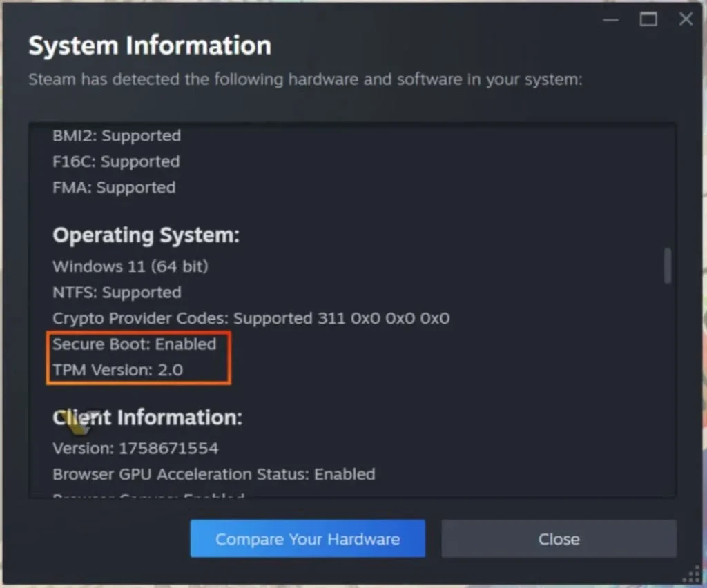The image size is (707, 588).
Task: Click the hardware detection description text
Action: (305, 79)
